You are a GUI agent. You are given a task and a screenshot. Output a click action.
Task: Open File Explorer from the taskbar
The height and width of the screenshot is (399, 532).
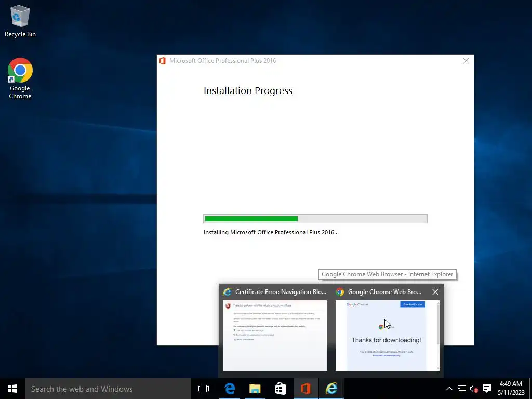(255, 389)
